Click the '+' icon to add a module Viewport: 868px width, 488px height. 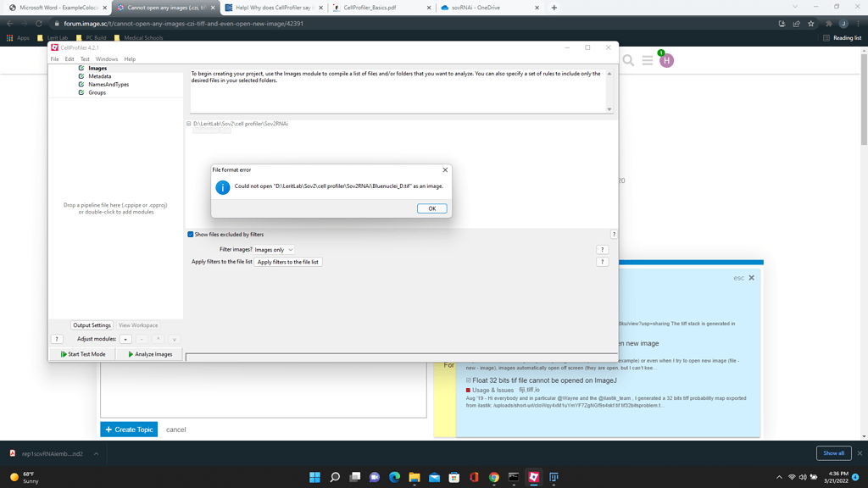pos(125,339)
